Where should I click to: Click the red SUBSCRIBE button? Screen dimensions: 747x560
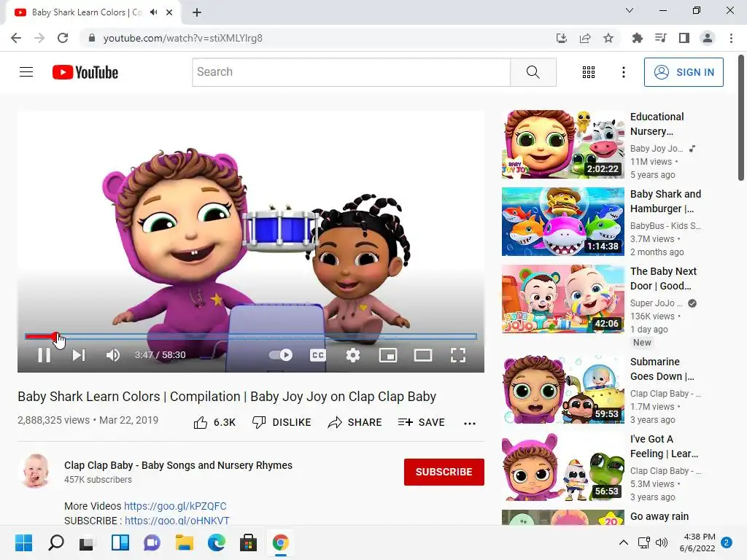click(444, 472)
